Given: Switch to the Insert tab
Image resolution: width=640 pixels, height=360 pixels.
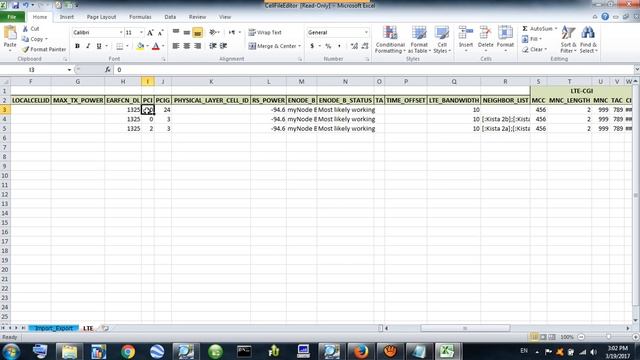Looking at the screenshot, I should pyautogui.click(x=67, y=17).
